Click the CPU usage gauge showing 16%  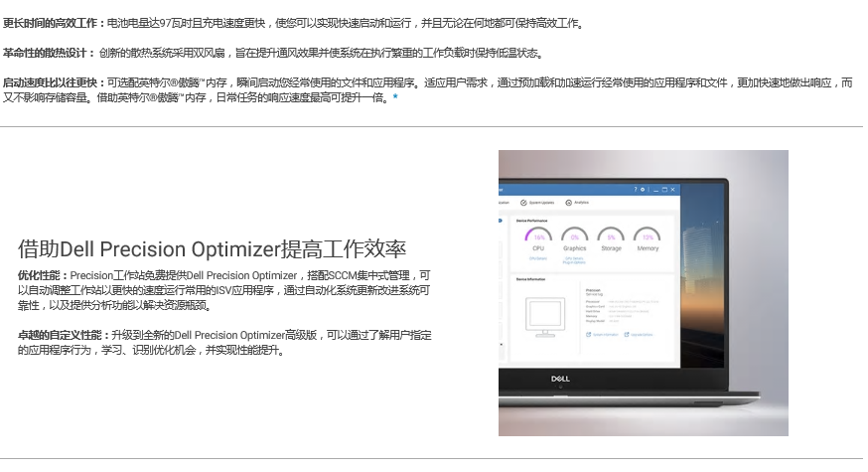click(x=538, y=239)
